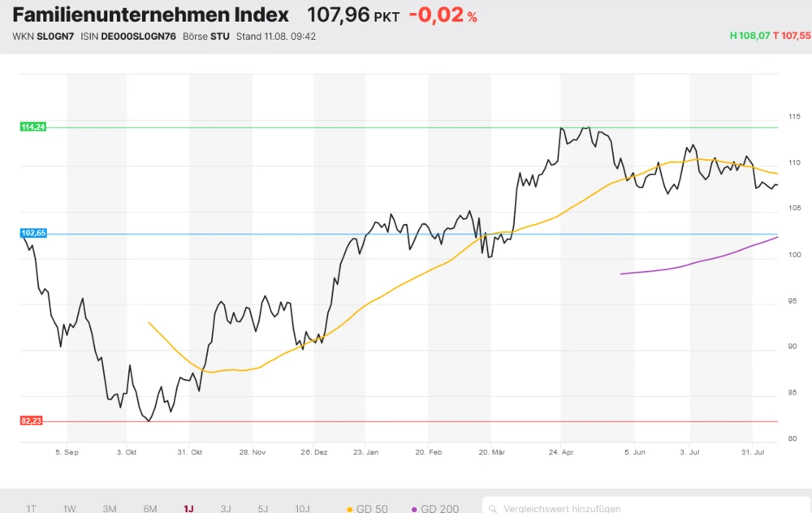812x513 pixels.
Task: Switch the chart to 1T range
Action: (31, 509)
